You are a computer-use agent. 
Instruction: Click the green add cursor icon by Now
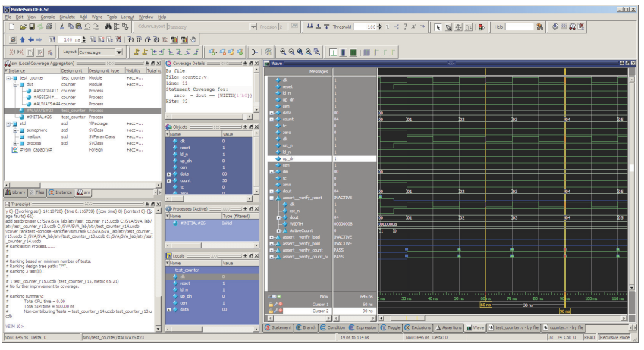(x=279, y=296)
